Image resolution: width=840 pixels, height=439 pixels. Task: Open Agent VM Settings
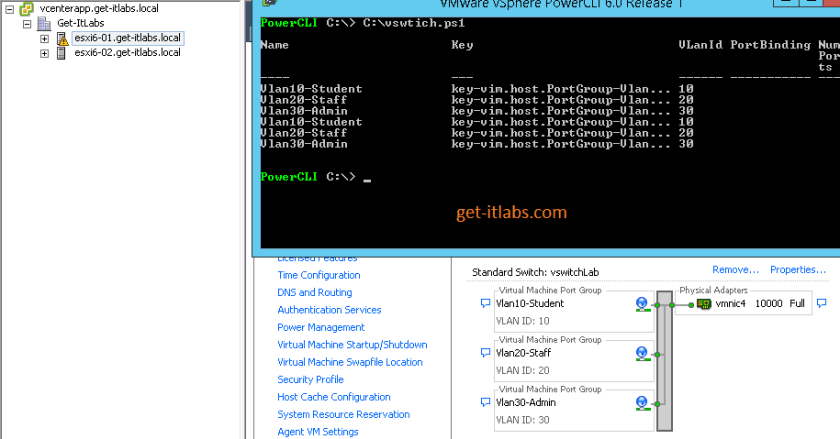(318, 432)
